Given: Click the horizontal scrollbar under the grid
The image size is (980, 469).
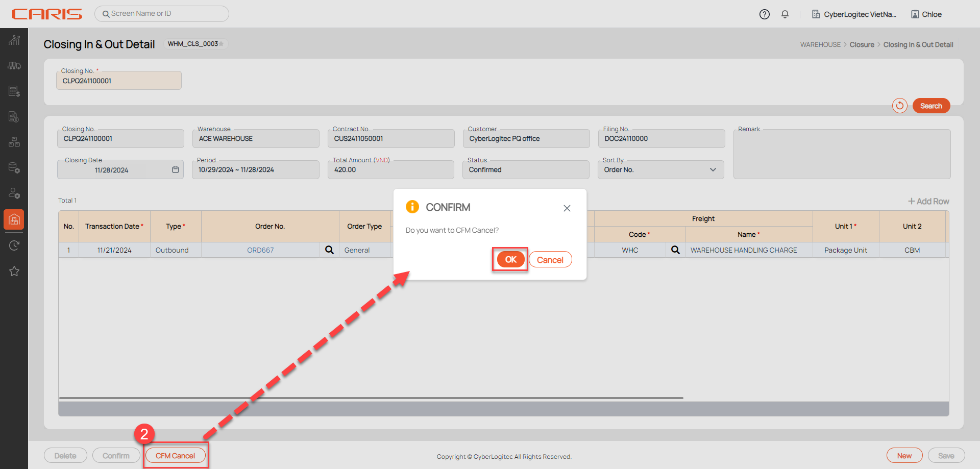Looking at the screenshot, I should pyautogui.click(x=371, y=398).
